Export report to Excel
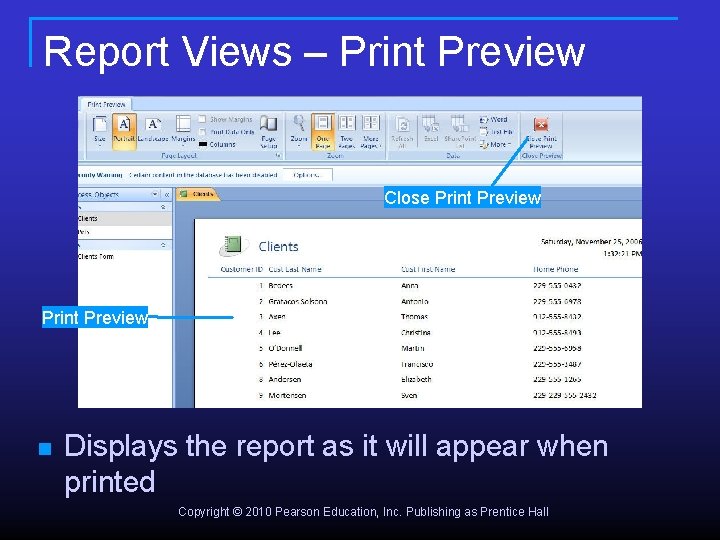Screen dimensions: 720x540 [x=431, y=129]
